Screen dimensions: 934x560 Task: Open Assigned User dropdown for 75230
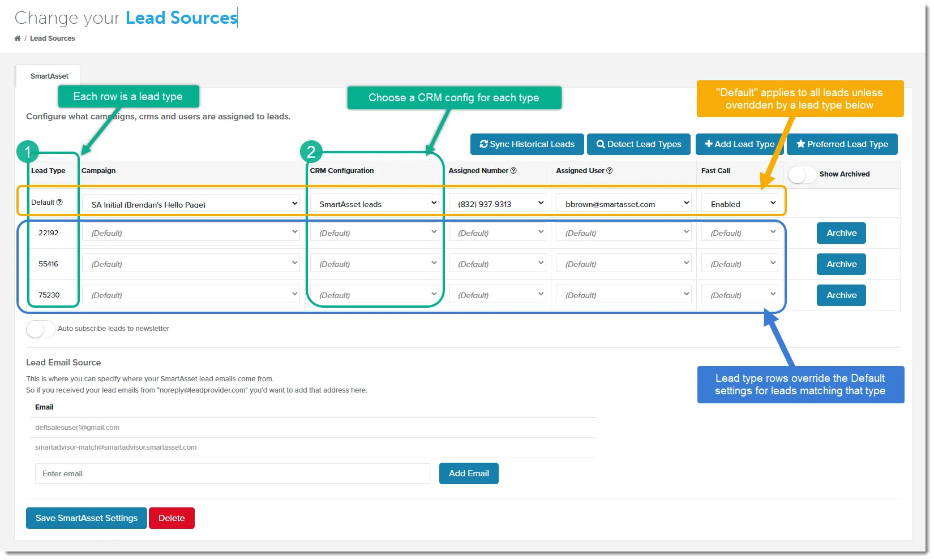[624, 294]
